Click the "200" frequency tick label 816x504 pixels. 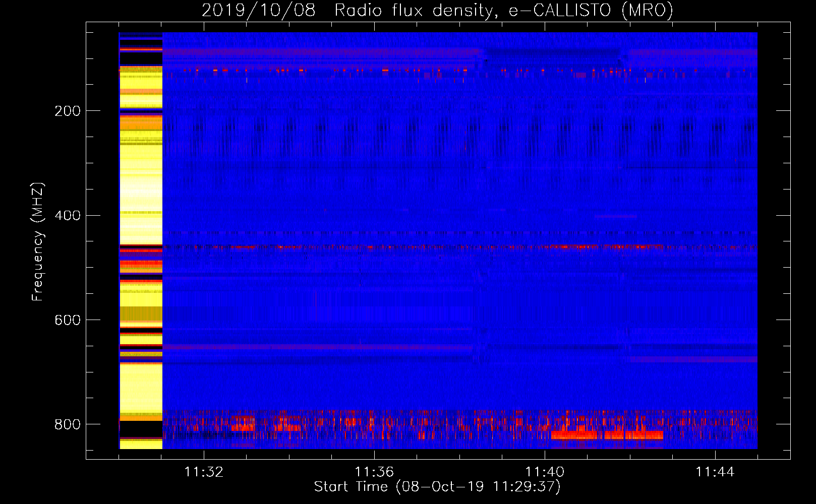tap(68, 111)
